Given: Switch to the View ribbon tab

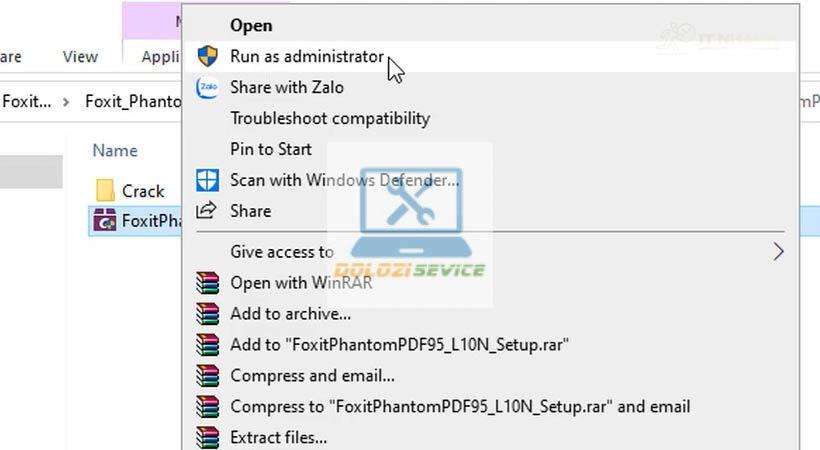Looking at the screenshot, I should coord(80,57).
